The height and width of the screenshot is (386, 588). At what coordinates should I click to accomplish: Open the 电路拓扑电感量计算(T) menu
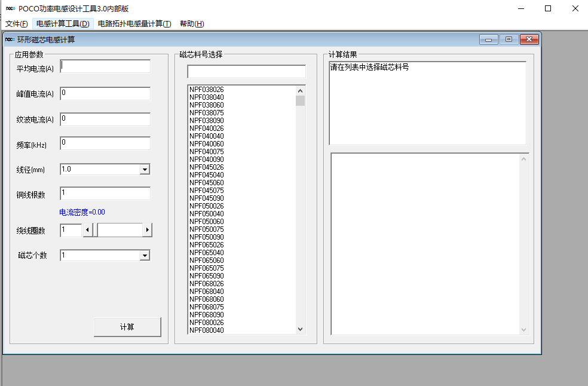tap(134, 24)
